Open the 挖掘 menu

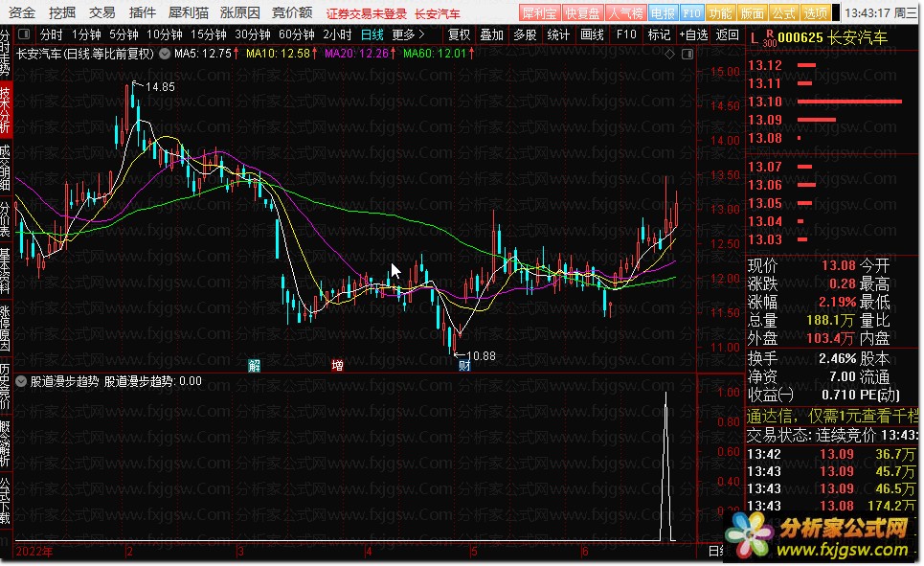click(x=62, y=12)
